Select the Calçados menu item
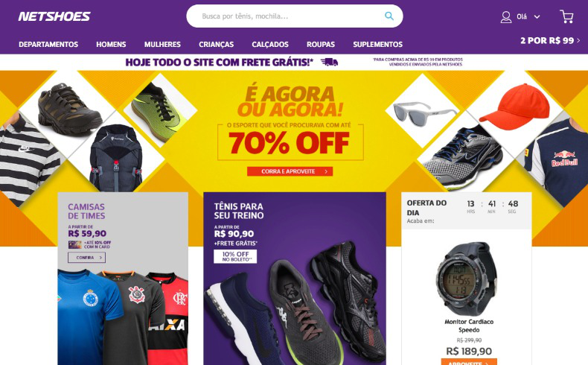588x365 pixels. 270,44
